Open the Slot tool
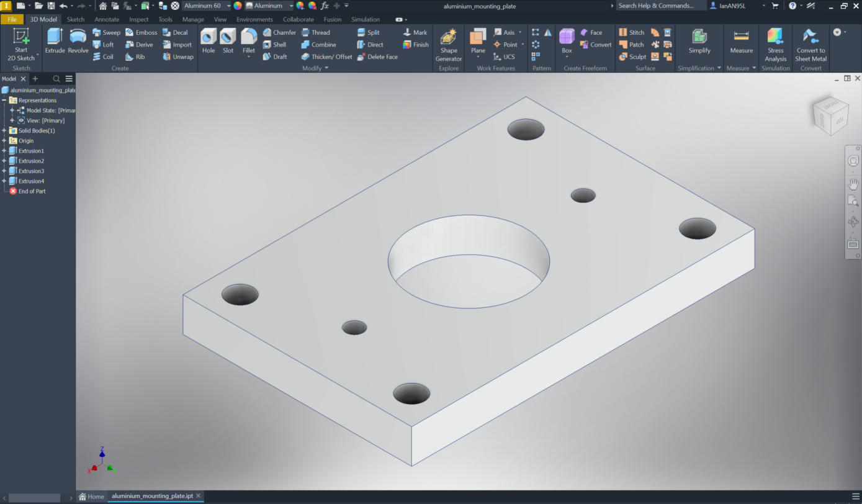Screen dimensions: 862x504 click(228, 42)
